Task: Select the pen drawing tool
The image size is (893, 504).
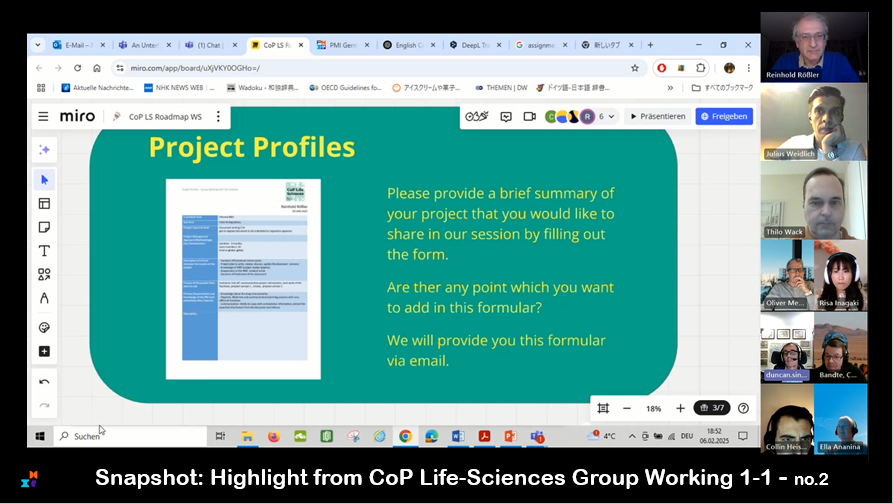Action: coord(44,298)
